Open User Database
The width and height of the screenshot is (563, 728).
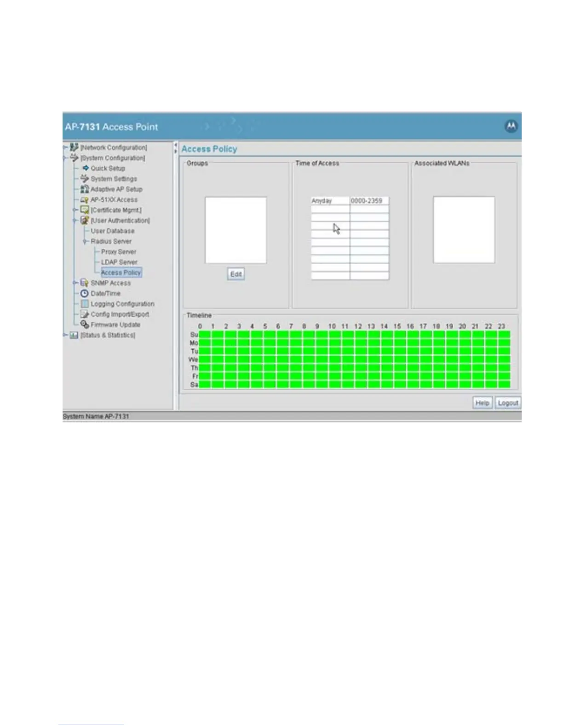click(113, 231)
